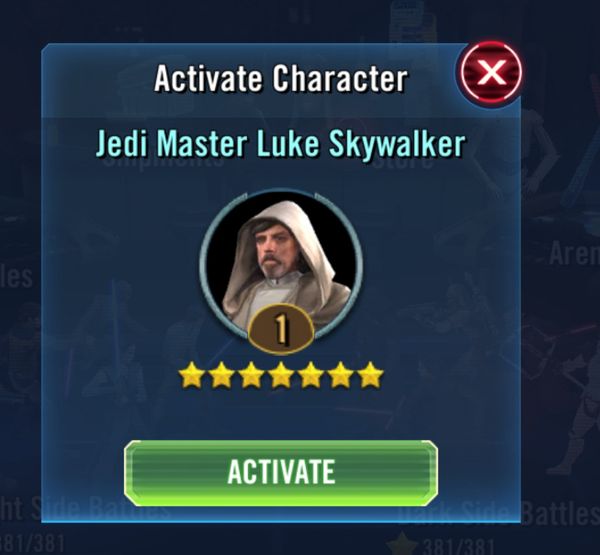Click the second gold star
This screenshot has width=600, height=555.
(221, 375)
